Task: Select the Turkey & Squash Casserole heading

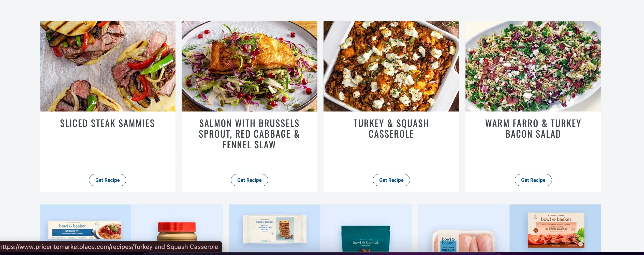Action: 391,129
